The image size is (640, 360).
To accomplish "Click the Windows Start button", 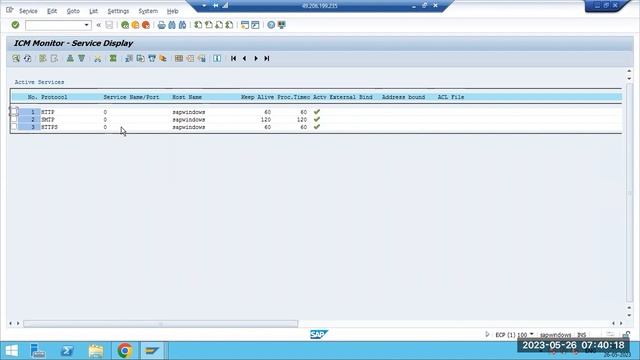I will click(x=11, y=351).
